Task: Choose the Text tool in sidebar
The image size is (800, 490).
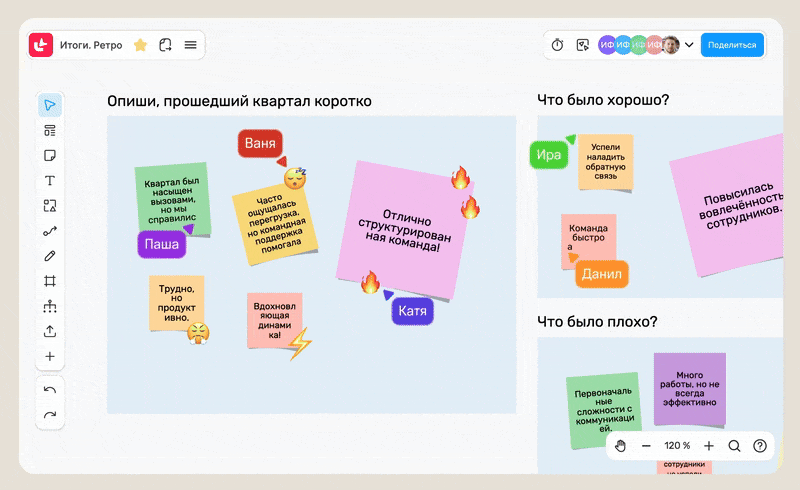Action: [50, 181]
